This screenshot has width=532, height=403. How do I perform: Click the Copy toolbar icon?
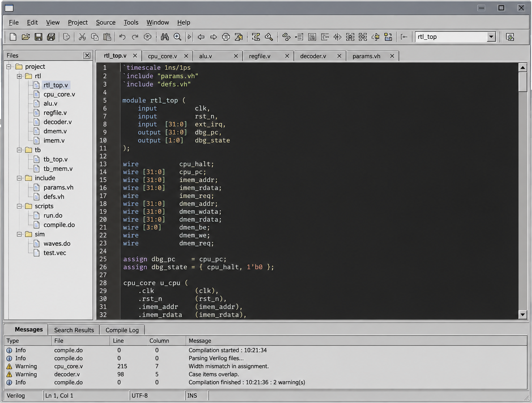[x=94, y=37]
